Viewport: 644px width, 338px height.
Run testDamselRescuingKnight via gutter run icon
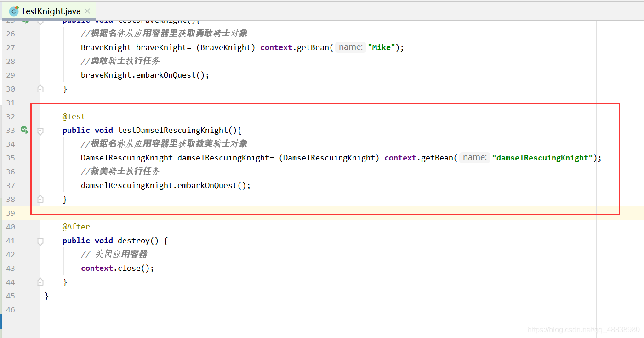pos(24,130)
